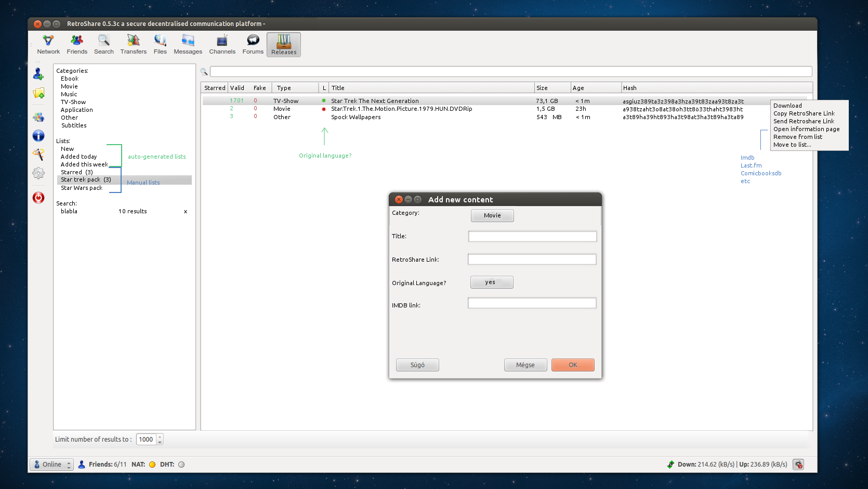
Task: Confirm with the OK button
Action: click(573, 365)
